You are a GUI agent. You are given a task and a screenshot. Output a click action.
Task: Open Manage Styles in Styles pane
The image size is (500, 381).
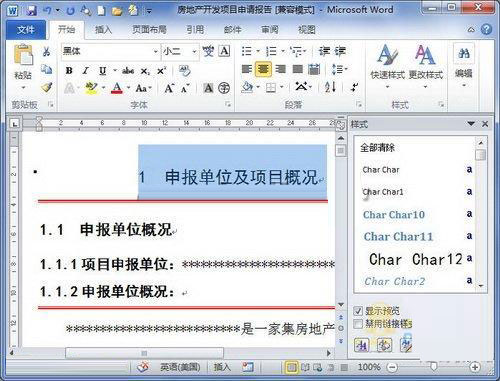(406, 344)
